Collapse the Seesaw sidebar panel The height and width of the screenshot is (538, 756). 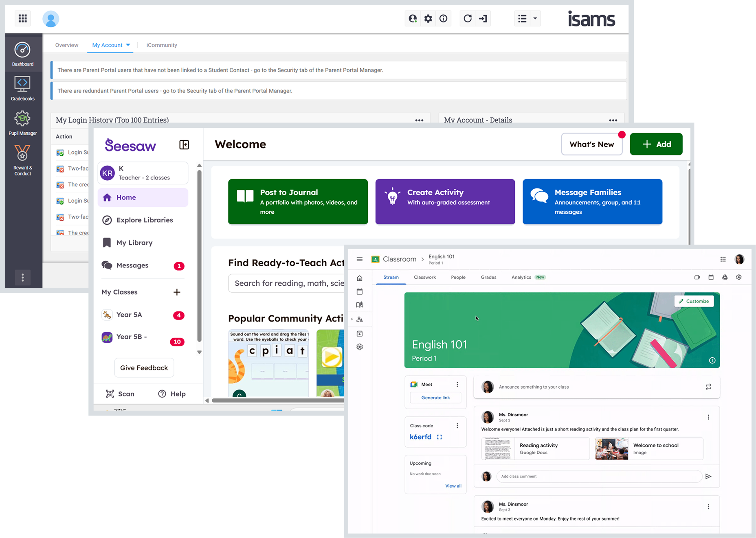click(x=184, y=144)
